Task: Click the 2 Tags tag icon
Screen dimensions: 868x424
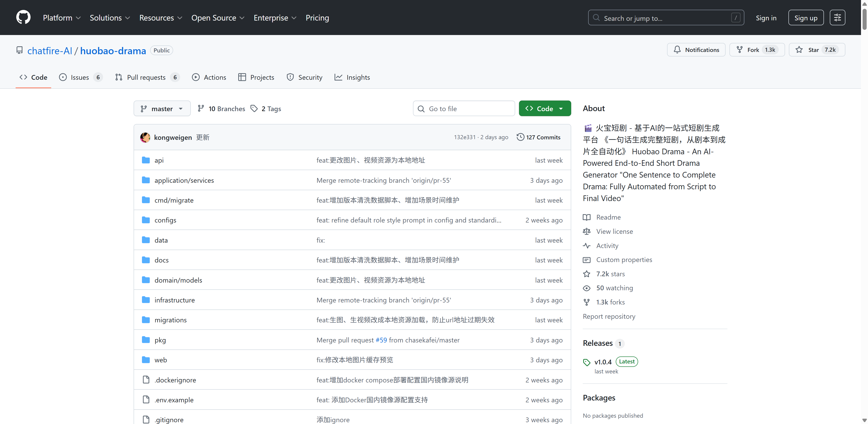Action: click(x=254, y=108)
